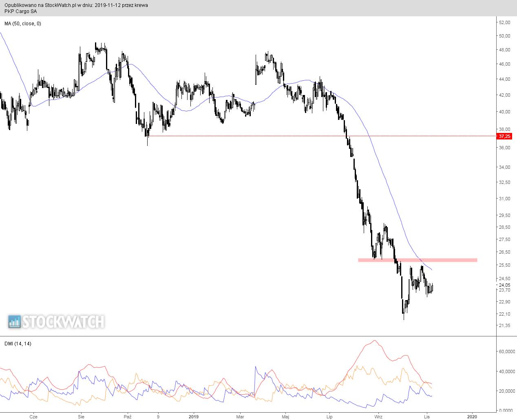
Task: Click the 24,50 price axis label
Action: [504, 279]
